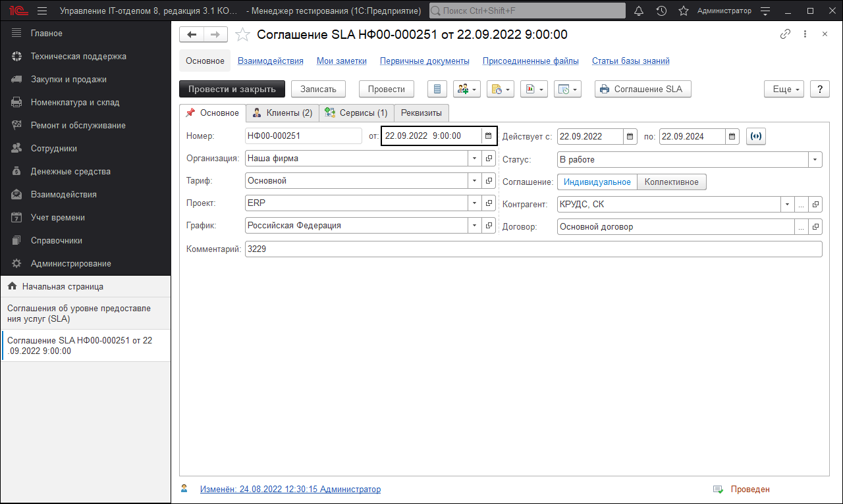Print using the Соглашение SLA button
843x504 pixels.
pos(642,89)
